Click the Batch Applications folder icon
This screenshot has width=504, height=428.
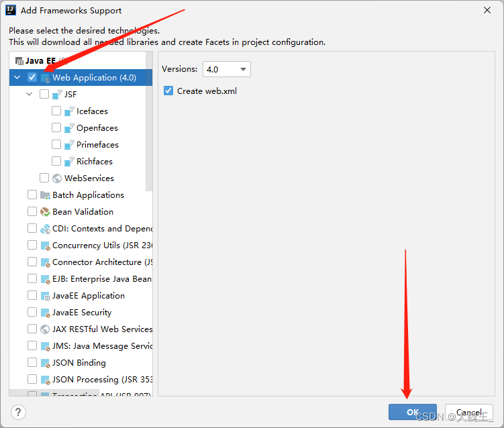pos(45,195)
